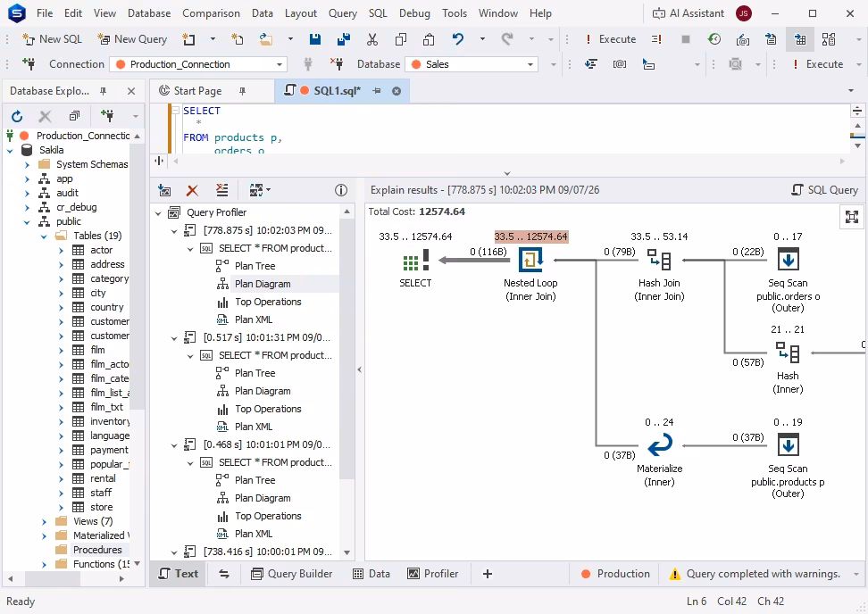Select the Materialize node in diagram

[x=659, y=445]
